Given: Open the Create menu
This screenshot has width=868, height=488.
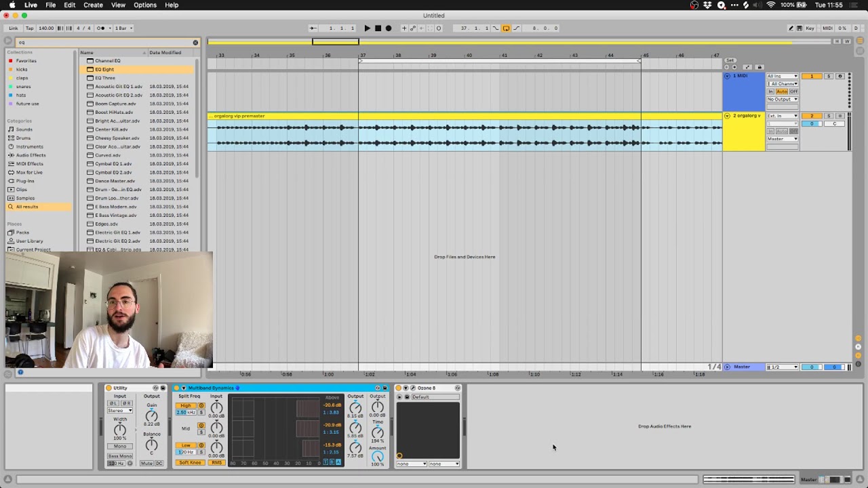Looking at the screenshot, I should 93,5.
